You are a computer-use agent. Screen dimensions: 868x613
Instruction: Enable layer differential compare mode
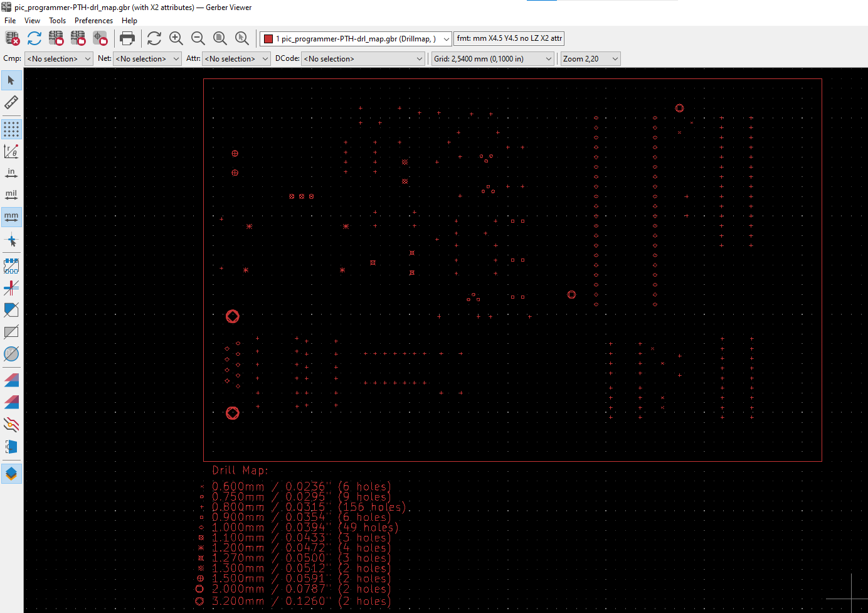coord(11,380)
